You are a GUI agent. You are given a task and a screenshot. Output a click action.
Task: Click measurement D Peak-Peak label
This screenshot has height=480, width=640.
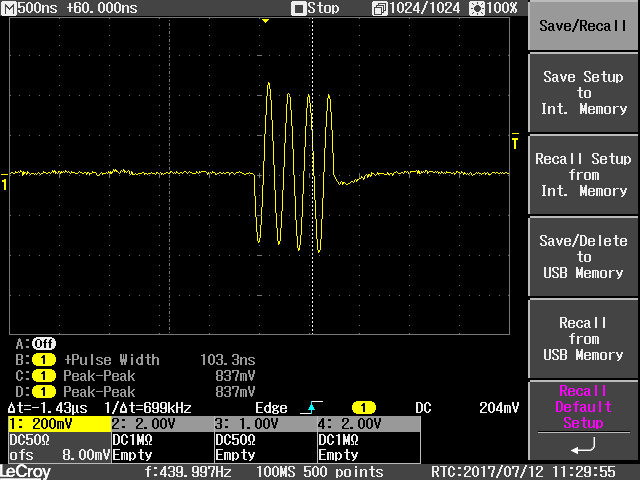pos(99,392)
